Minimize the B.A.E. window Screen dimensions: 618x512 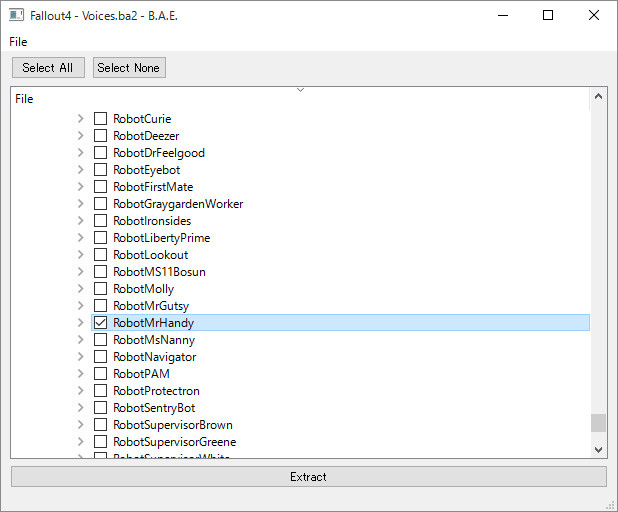(503, 15)
